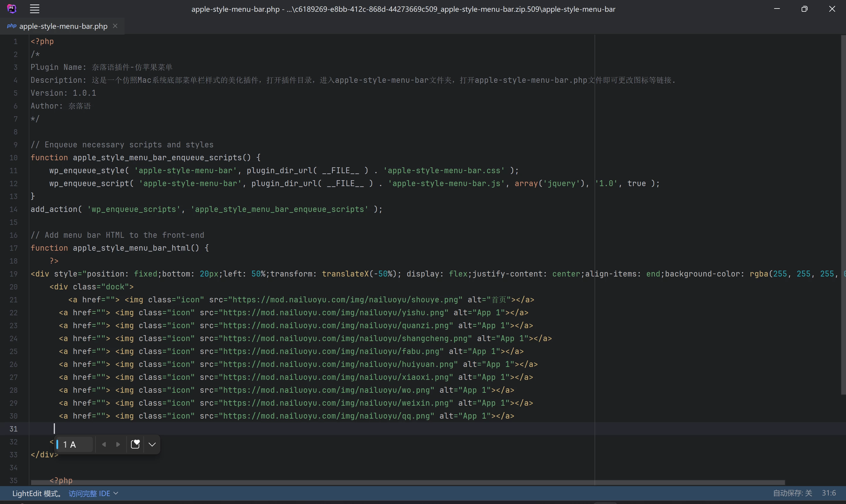Open the hamburger main menu
This screenshot has height=504, width=846.
[35, 9]
